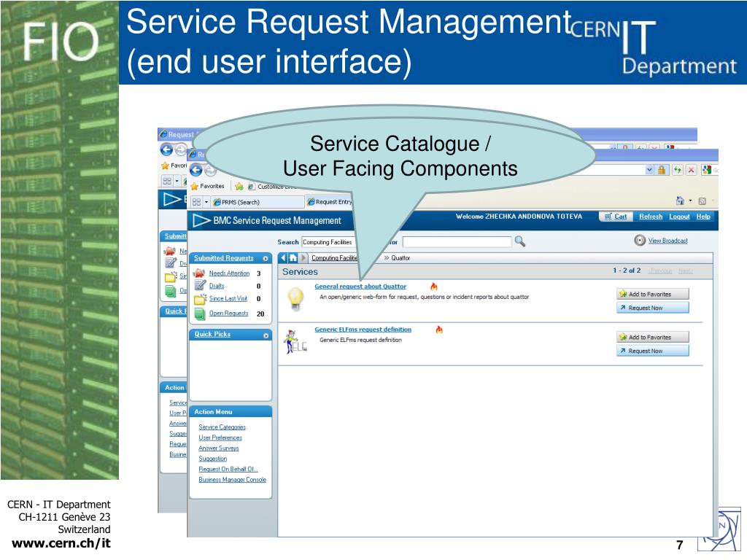Image resolution: width=747 pixels, height=560 pixels.
Task: Collapse the Submitted Requests panel
Action: tap(266, 259)
